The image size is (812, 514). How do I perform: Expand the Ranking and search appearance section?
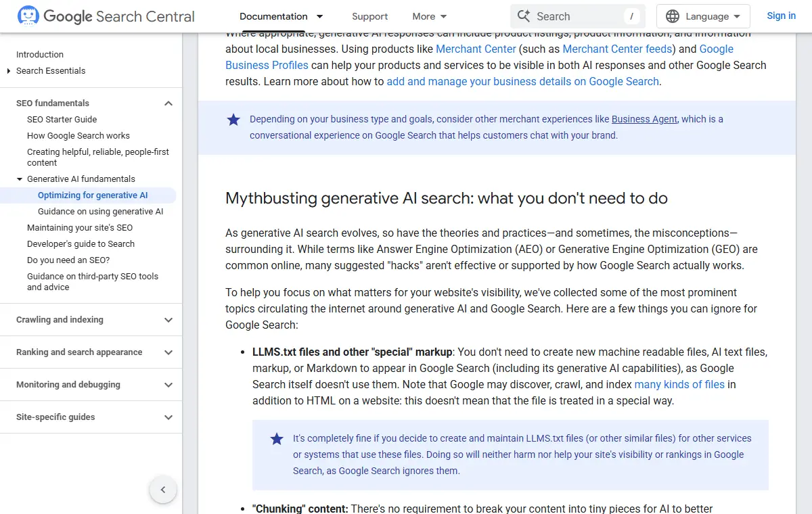(168, 352)
